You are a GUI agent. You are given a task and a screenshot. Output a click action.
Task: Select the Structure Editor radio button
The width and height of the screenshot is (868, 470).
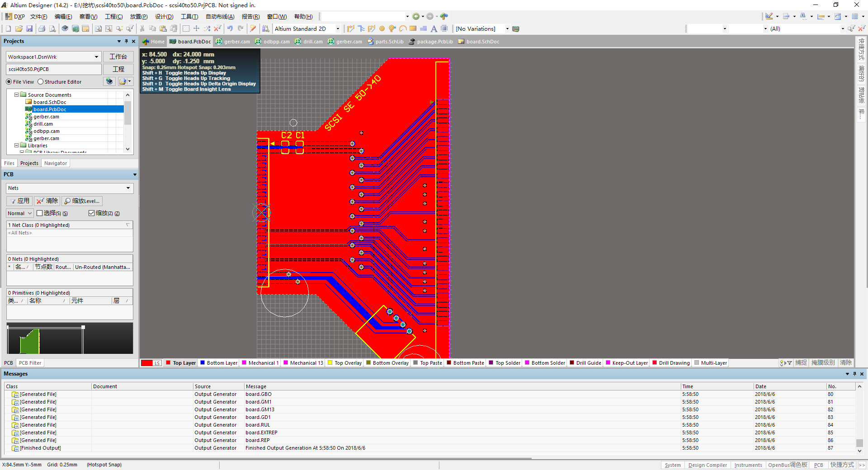coord(41,82)
